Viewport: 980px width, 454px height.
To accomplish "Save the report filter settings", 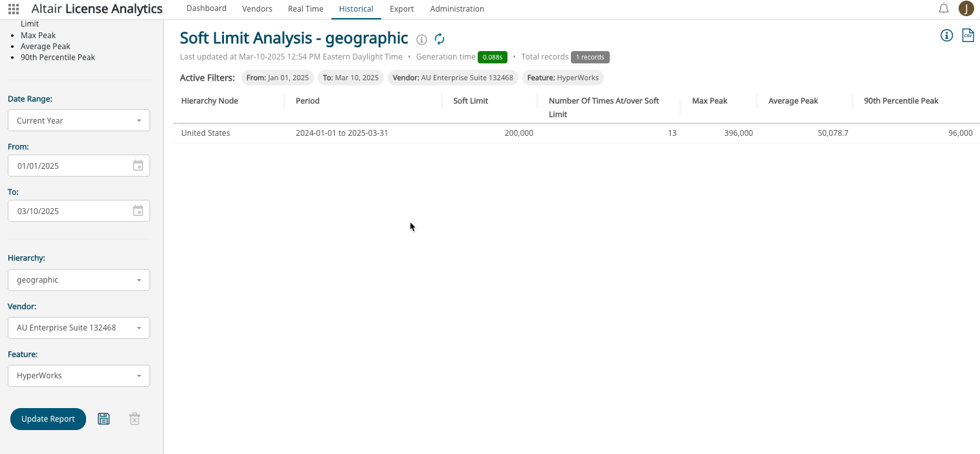I will 104,419.
